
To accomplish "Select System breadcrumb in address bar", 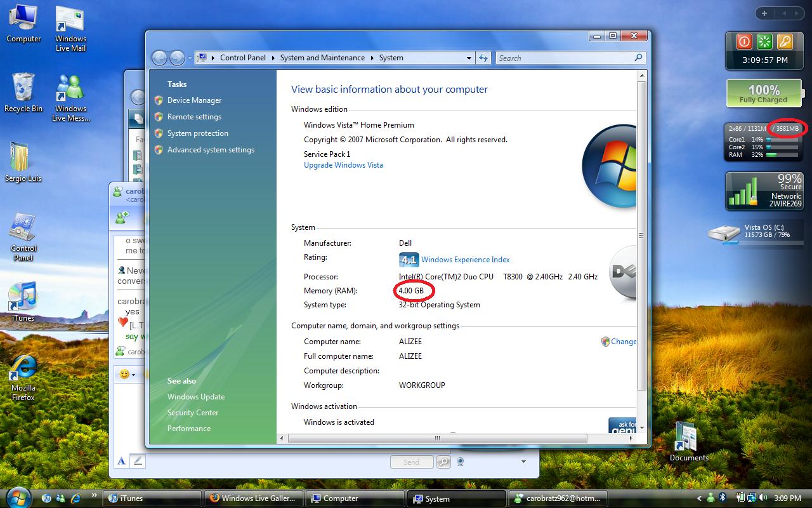I will click(x=391, y=58).
